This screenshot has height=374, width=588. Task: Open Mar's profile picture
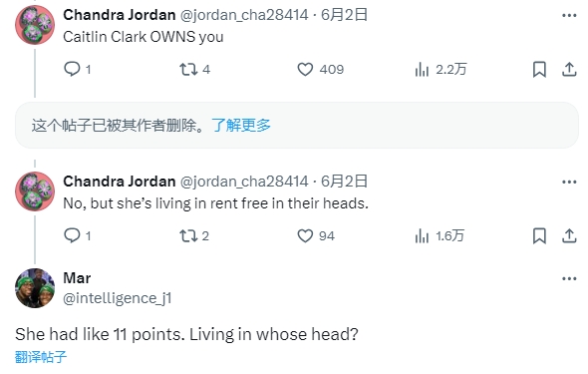pyautogui.click(x=35, y=287)
